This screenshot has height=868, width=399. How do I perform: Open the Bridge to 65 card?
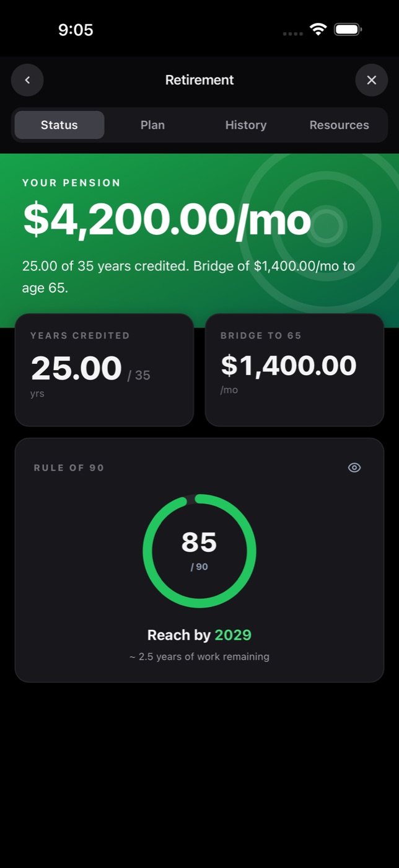click(295, 370)
